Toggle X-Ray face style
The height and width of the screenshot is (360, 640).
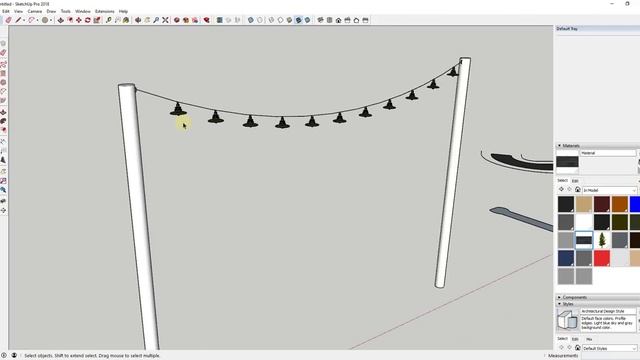pyautogui.click(x=251, y=20)
